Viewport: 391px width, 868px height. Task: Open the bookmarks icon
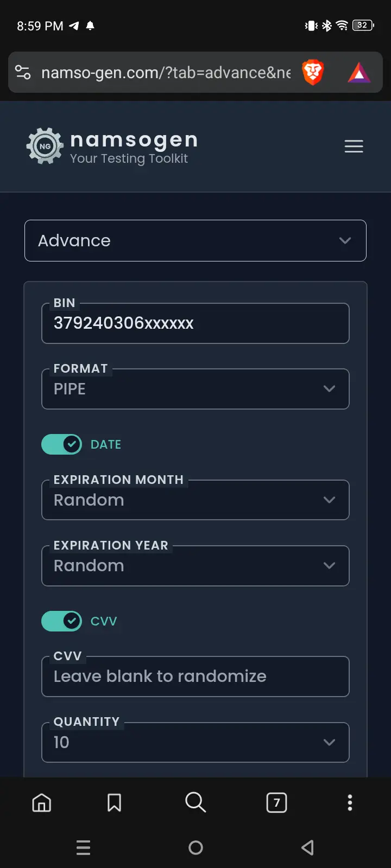click(114, 802)
